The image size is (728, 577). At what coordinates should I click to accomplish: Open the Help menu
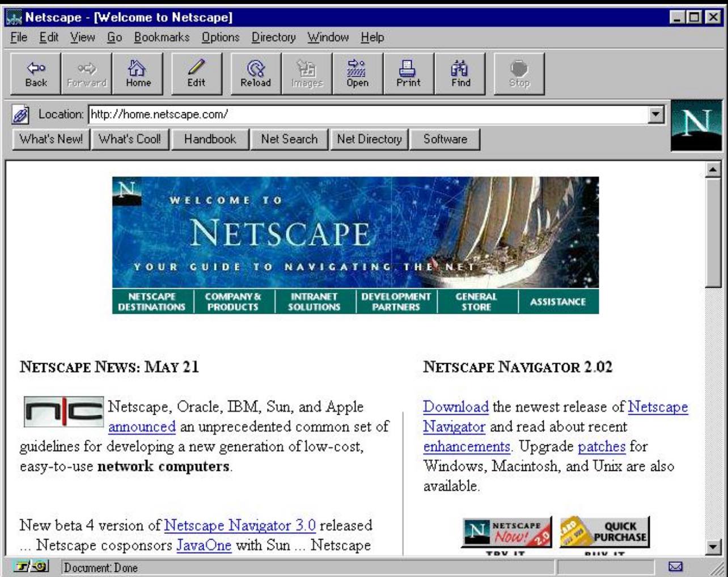pyautogui.click(x=373, y=37)
